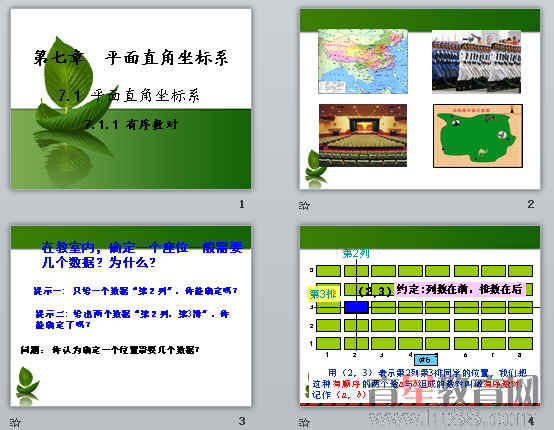Click slide number 1 label
Screen dimensions: 554x430
pyautogui.click(x=242, y=204)
